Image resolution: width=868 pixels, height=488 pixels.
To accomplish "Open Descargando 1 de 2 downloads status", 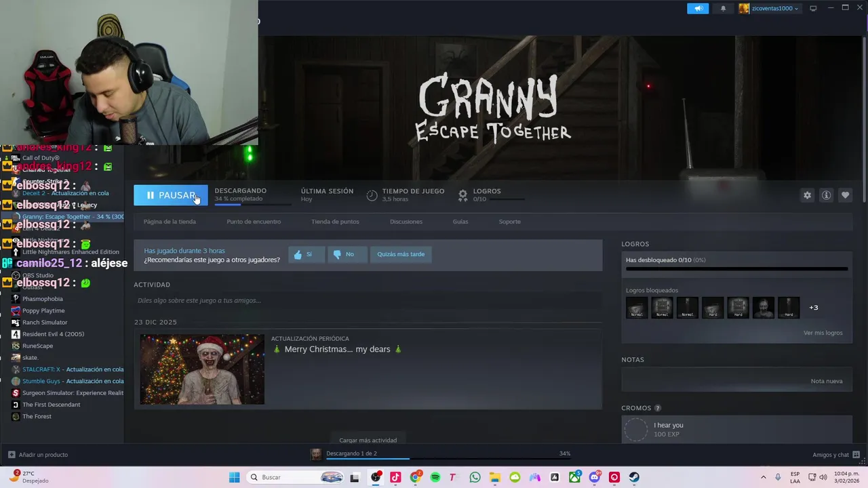I will [351, 453].
